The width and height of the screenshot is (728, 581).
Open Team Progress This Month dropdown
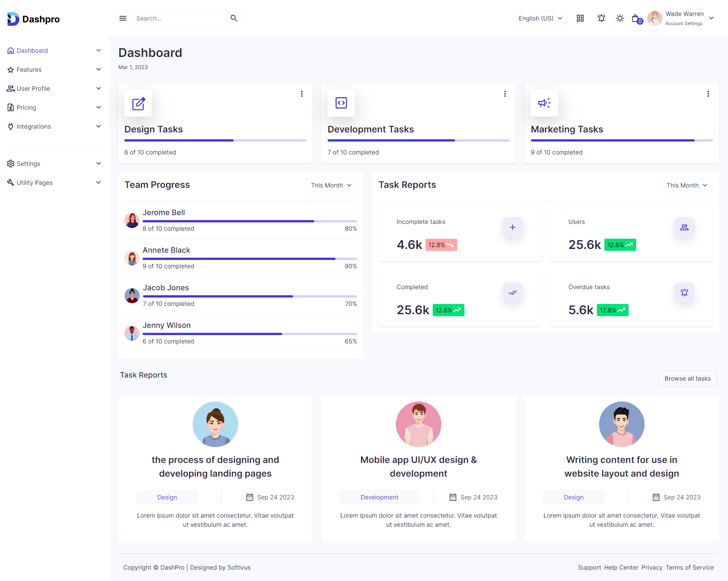pos(331,185)
